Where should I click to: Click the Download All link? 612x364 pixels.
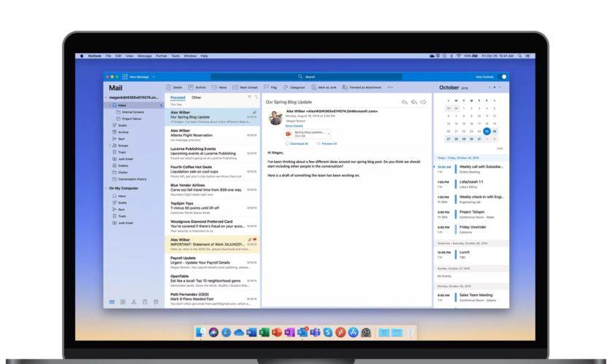tap(297, 143)
